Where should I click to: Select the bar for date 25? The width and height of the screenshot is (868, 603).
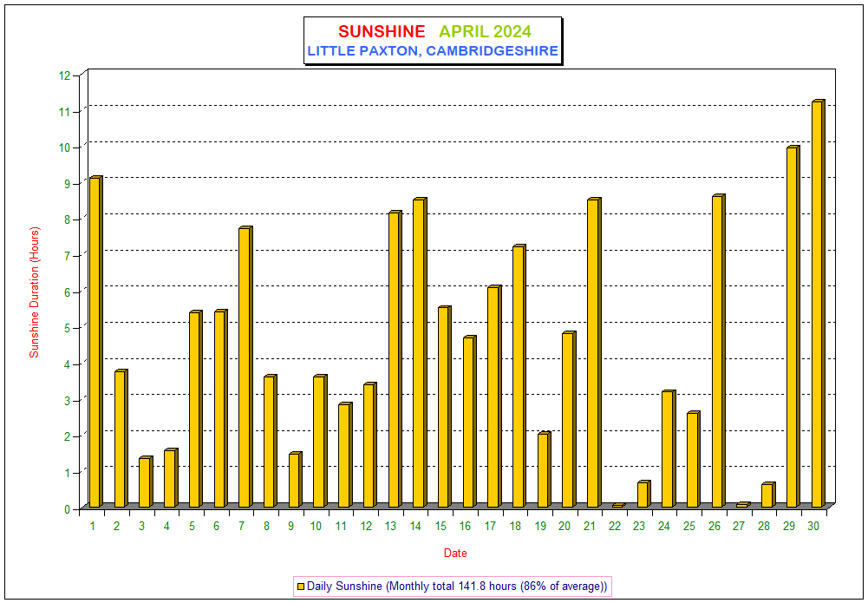[x=693, y=460]
